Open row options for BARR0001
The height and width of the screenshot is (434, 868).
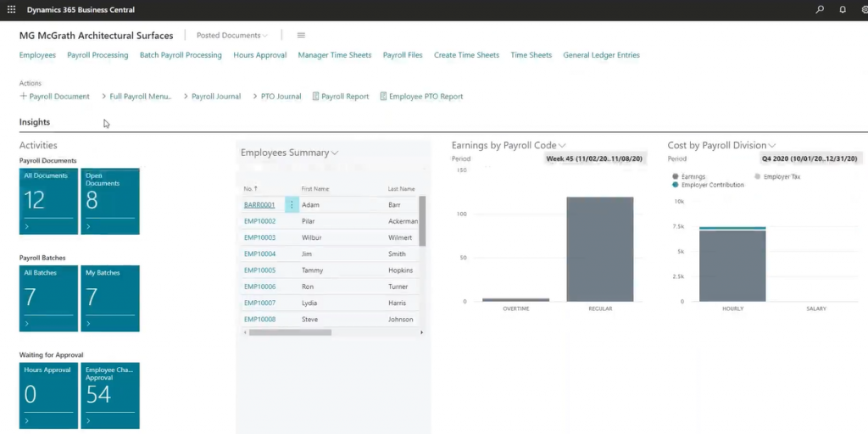tap(292, 205)
